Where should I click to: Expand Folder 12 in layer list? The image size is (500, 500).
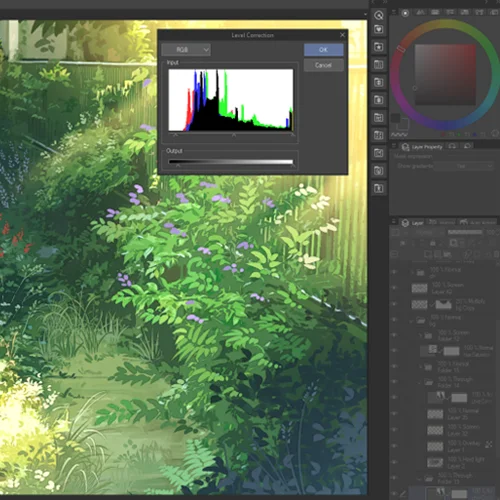420,335
